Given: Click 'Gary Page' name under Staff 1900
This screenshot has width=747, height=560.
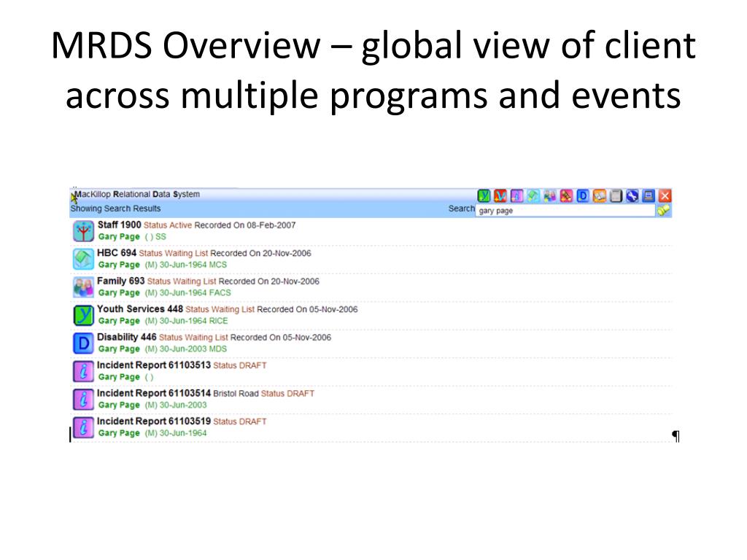Looking at the screenshot, I should [119, 237].
